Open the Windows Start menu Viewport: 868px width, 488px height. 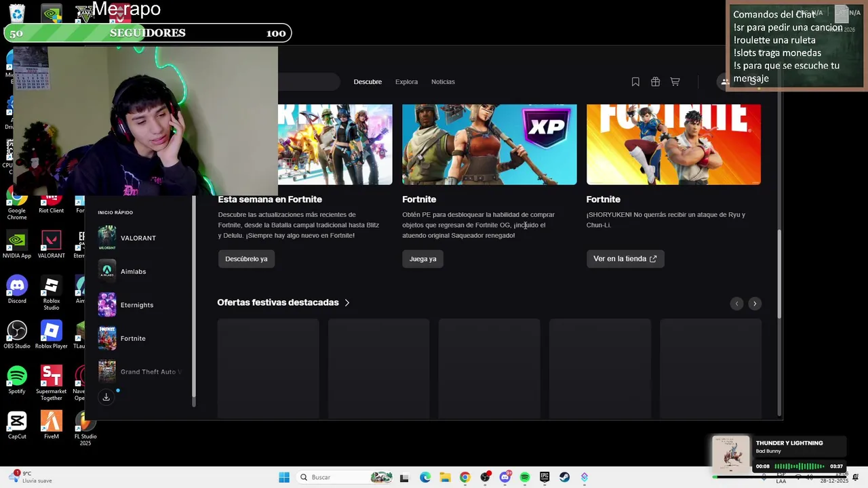[x=284, y=477]
